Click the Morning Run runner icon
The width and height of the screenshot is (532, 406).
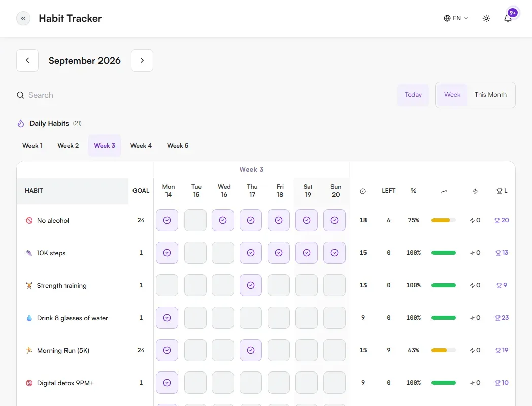[29, 350]
